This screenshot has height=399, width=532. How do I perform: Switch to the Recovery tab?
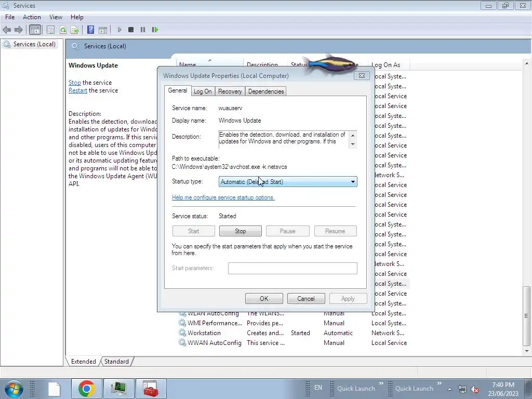(x=230, y=91)
